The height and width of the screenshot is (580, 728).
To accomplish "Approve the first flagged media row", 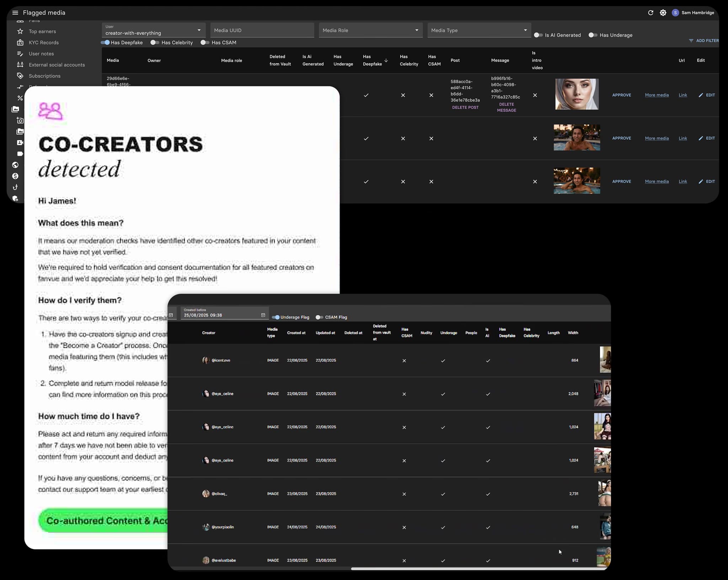I will point(621,95).
